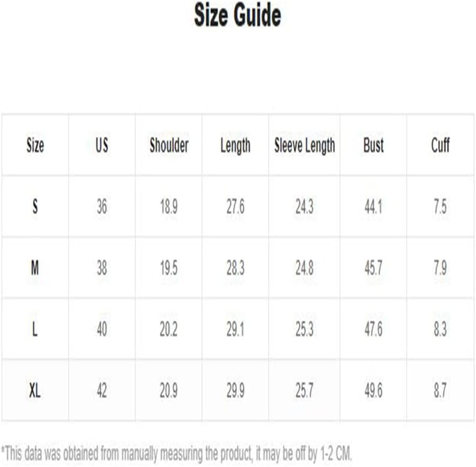The height and width of the screenshot is (467, 476).
Task: Click the cuff value 8.3 cell
Action: pyautogui.click(x=440, y=329)
